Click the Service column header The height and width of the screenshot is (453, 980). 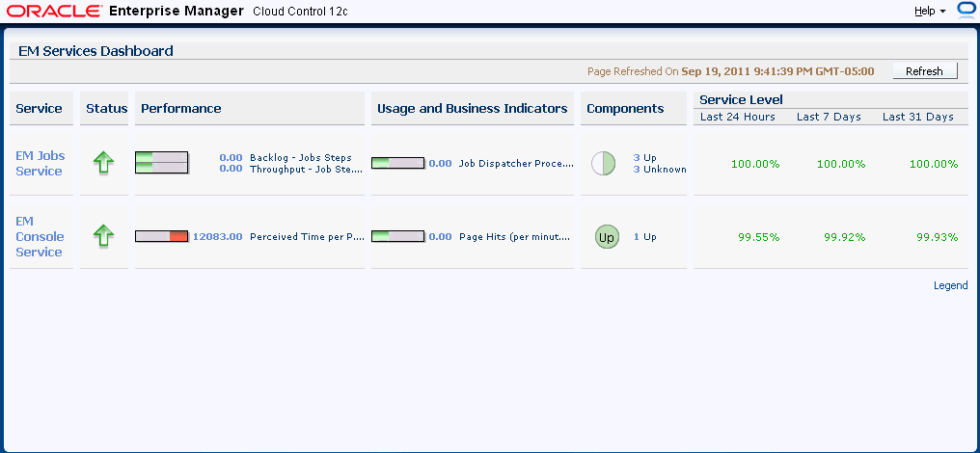point(39,108)
